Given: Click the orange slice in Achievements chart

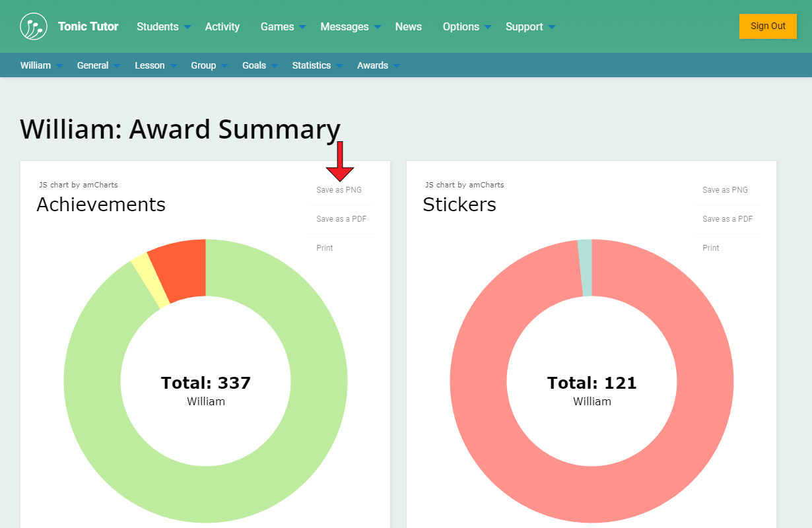Looking at the screenshot, I should (x=181, y=267).
